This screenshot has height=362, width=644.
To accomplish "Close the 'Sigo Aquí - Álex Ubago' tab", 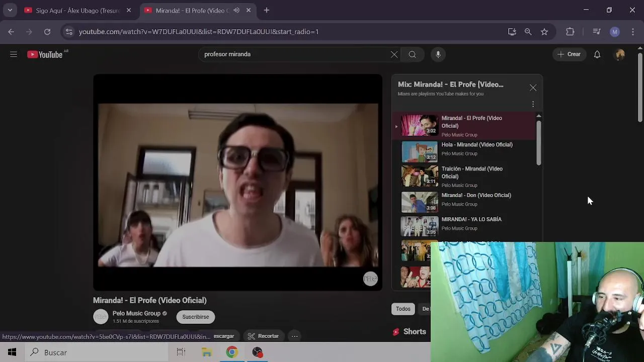I will [x=129, y=10].
